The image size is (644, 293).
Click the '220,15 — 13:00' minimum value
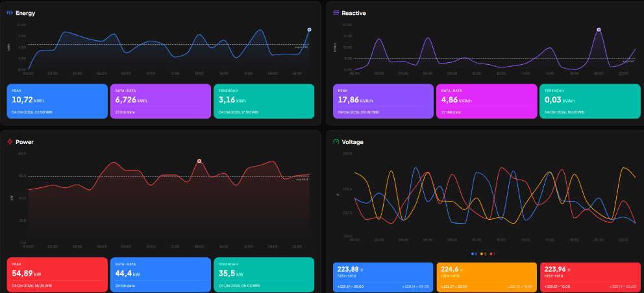520,286
